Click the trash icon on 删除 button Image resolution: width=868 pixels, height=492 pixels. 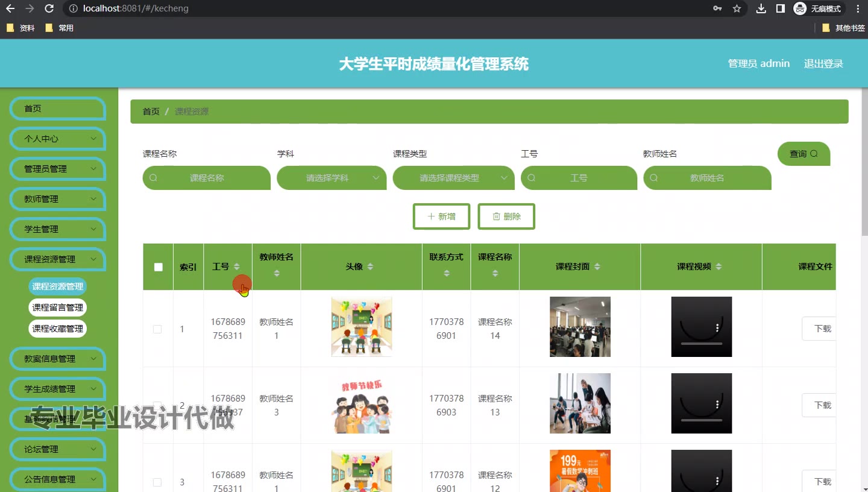click(497, 216)
